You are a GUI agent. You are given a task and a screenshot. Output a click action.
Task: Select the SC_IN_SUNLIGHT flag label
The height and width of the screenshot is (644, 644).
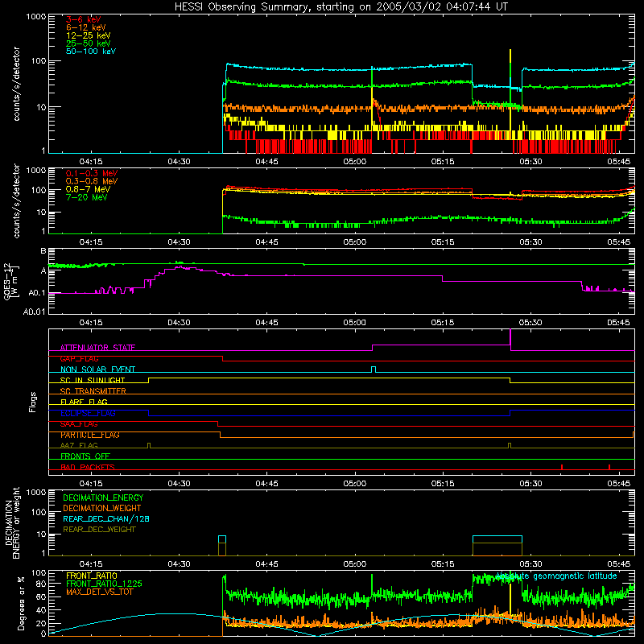(x=92, y=380)
